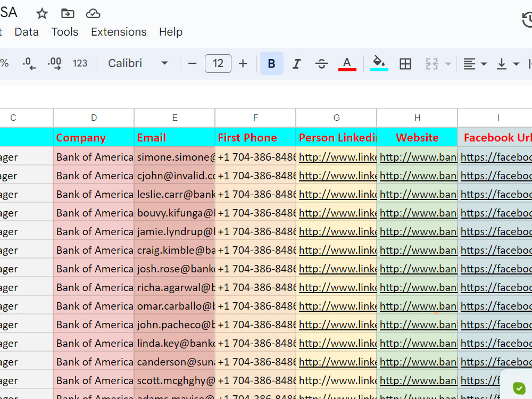
Task: Select column H header
Action: [x=417, y=118]
